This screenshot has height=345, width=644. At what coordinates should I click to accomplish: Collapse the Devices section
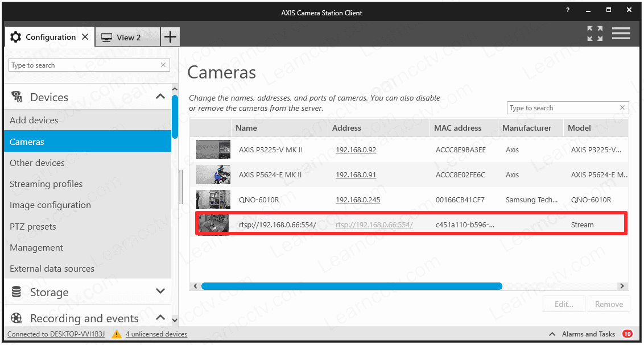tap(160, 97)
